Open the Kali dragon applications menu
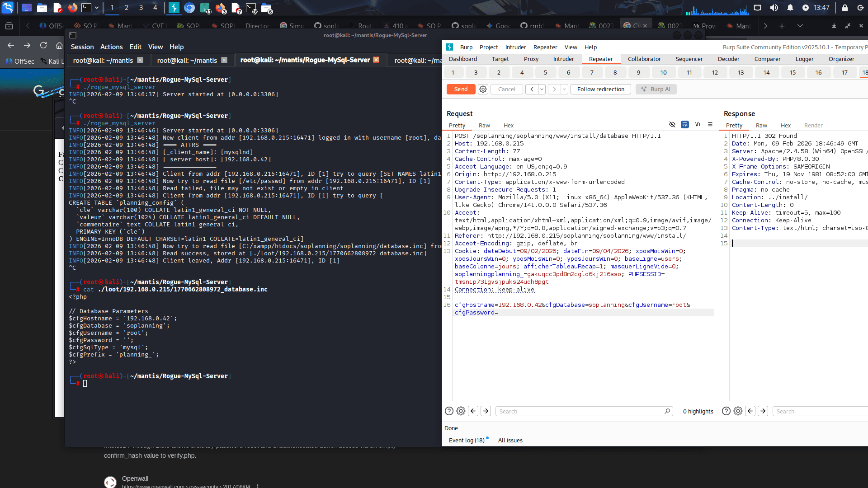Image resolution: width=868 pixels, height=488 pixels. coord(8,8)
